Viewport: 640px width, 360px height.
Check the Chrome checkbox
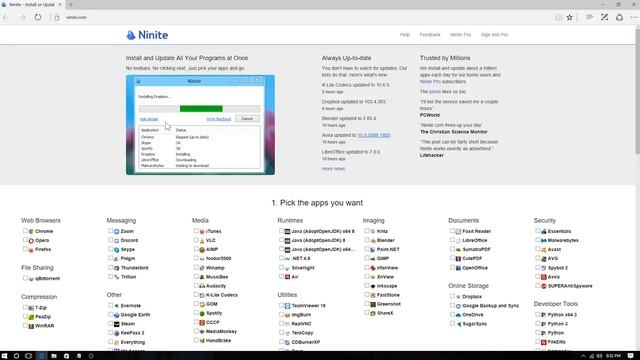tap(25, 231)
